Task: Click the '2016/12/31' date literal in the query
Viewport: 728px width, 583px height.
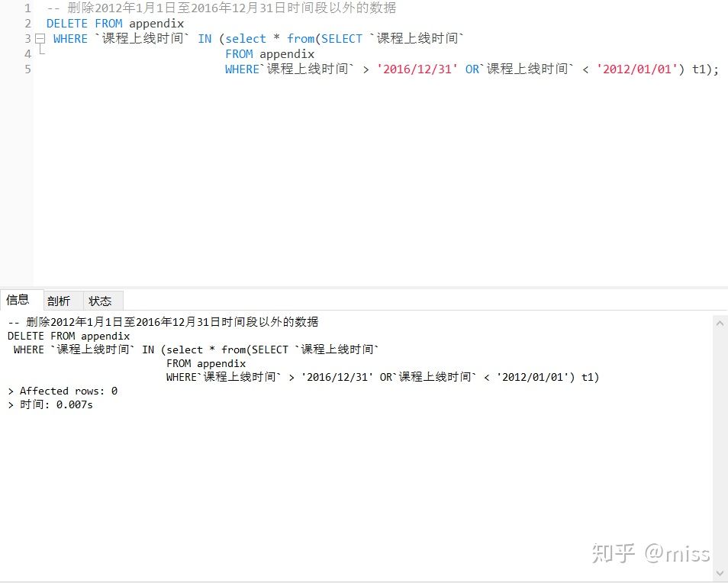Action: pyautogui.click(x=417, y=69)
